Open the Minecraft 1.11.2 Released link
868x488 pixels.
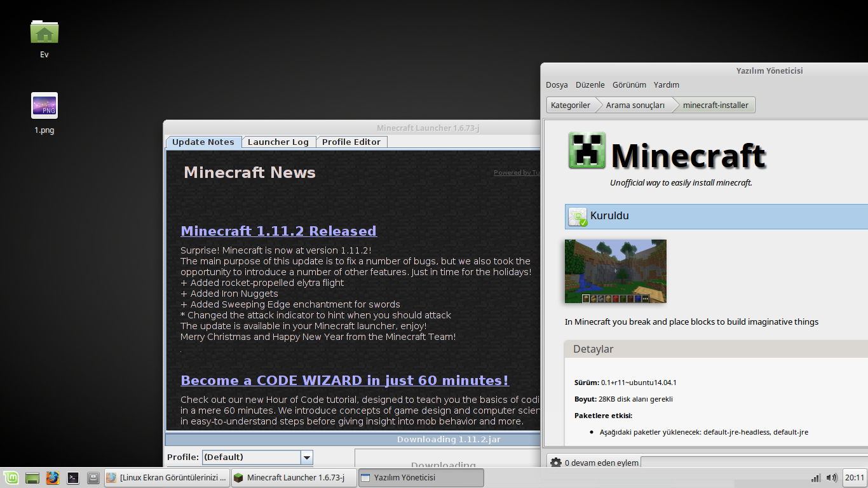click(x=278, y=231)
